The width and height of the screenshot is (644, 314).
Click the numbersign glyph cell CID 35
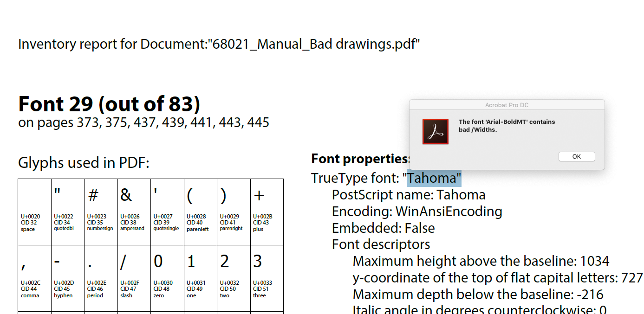click(x=101, y=212)
